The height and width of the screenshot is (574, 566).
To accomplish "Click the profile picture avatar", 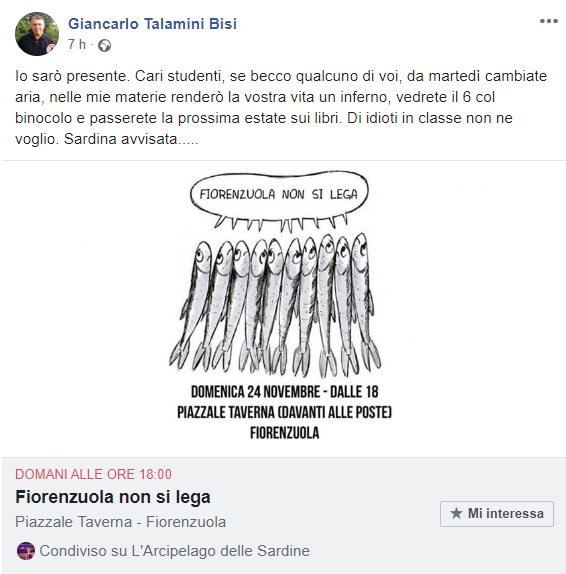I will 37,34.
